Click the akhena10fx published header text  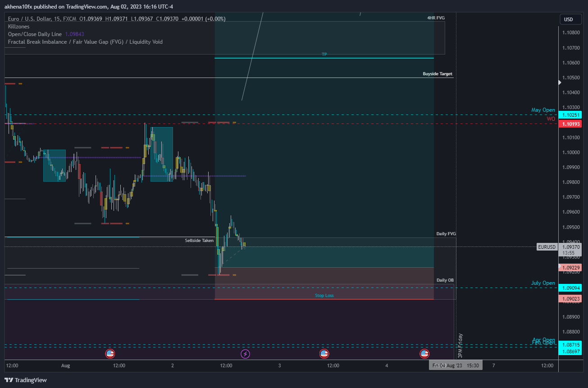coord(88,6)
